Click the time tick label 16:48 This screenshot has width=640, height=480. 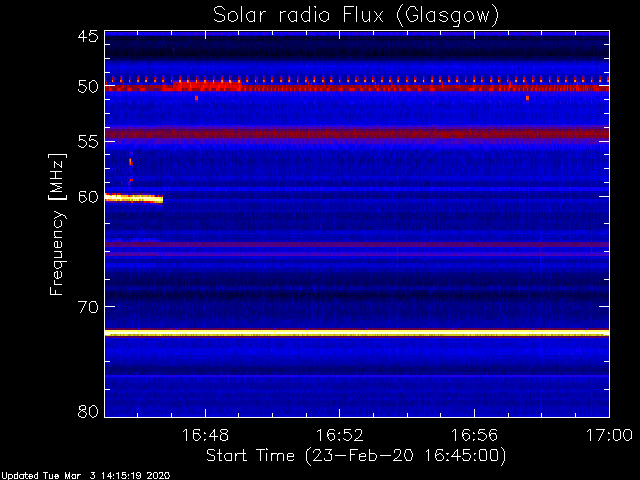[x=205, y=435]
